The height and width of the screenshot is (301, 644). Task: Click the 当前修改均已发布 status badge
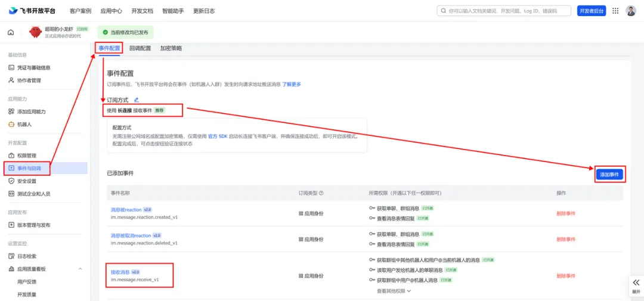[126, 32]
